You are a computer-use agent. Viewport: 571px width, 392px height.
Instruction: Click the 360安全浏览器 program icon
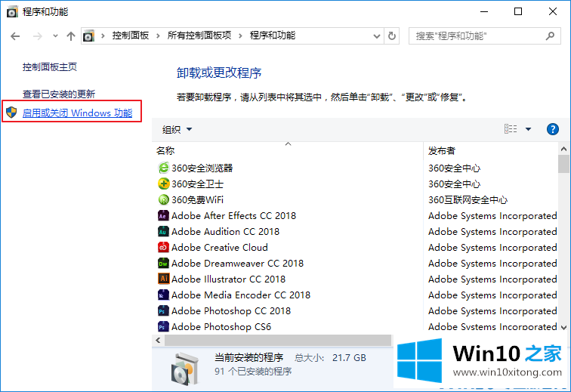click(163, 168)
